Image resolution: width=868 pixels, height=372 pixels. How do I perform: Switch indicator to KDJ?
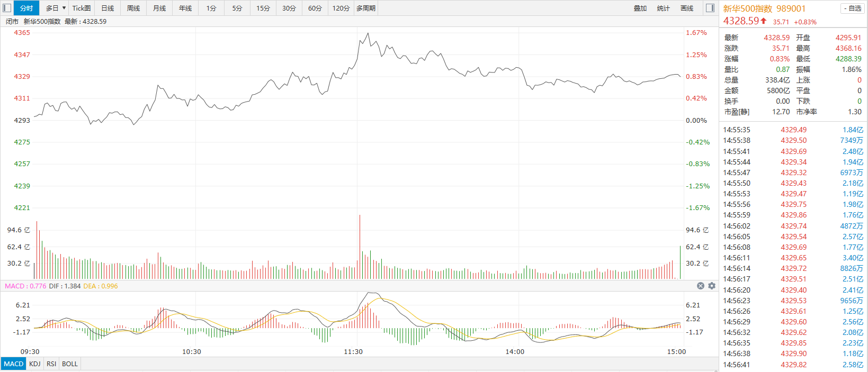35,364
